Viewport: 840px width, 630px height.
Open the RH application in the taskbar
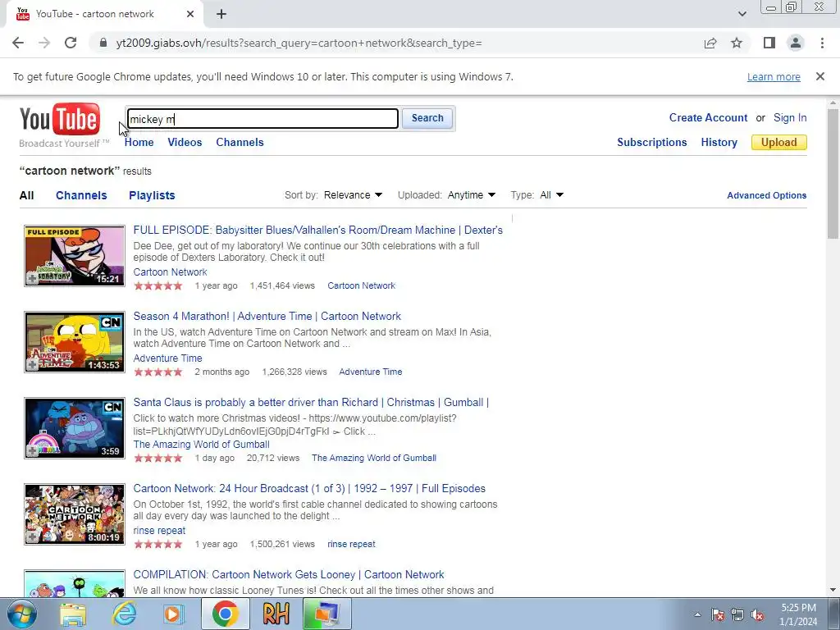(276, 614)
